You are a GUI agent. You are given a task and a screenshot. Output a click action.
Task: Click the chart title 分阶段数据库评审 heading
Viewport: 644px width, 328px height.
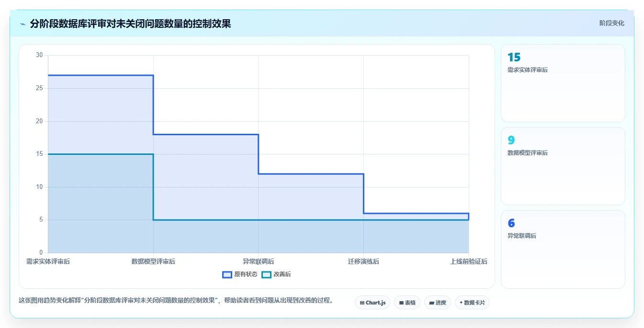click(x=130, y=24)
